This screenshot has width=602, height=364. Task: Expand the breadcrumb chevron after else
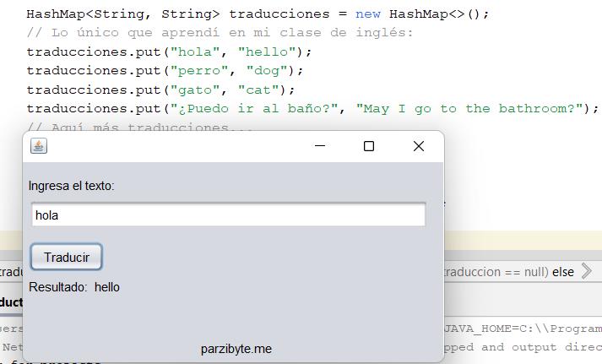[586, 271]
